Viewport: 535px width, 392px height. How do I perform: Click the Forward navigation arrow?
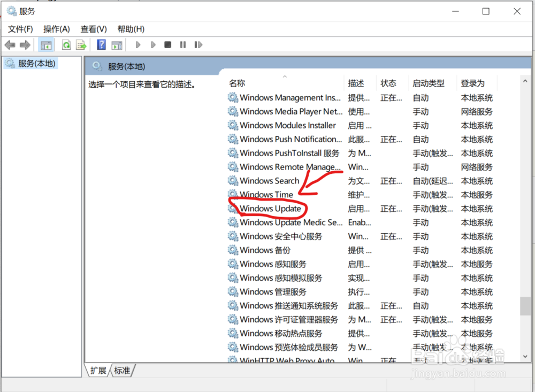pyautogui.click(x=24, y=44)
